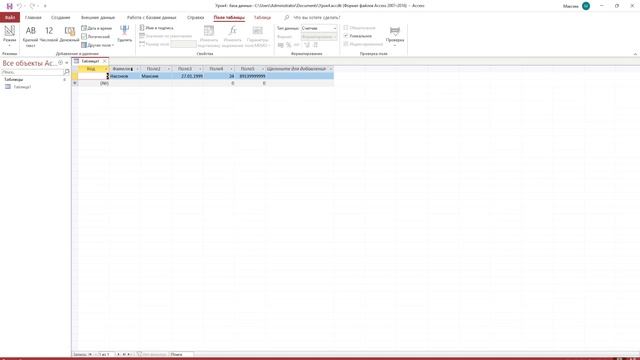The image size is (640, 360).
Task: Open the Фамилия column dropdown arrow
Action: [138, 69]
